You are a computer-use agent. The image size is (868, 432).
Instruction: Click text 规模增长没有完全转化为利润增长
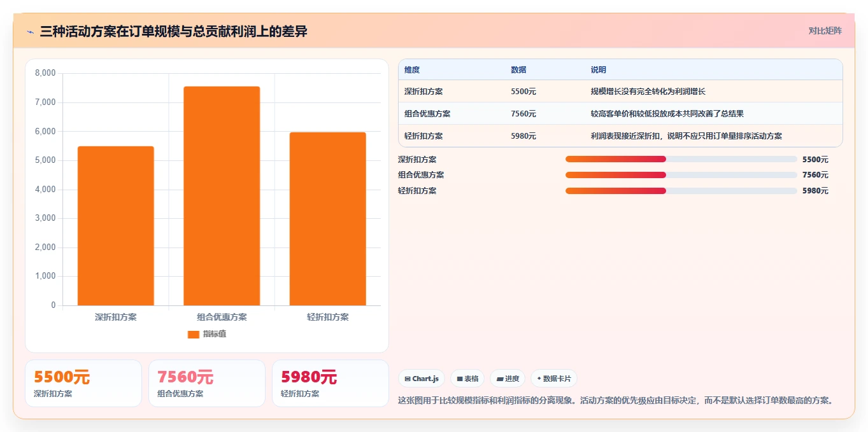tap(648, 92)
